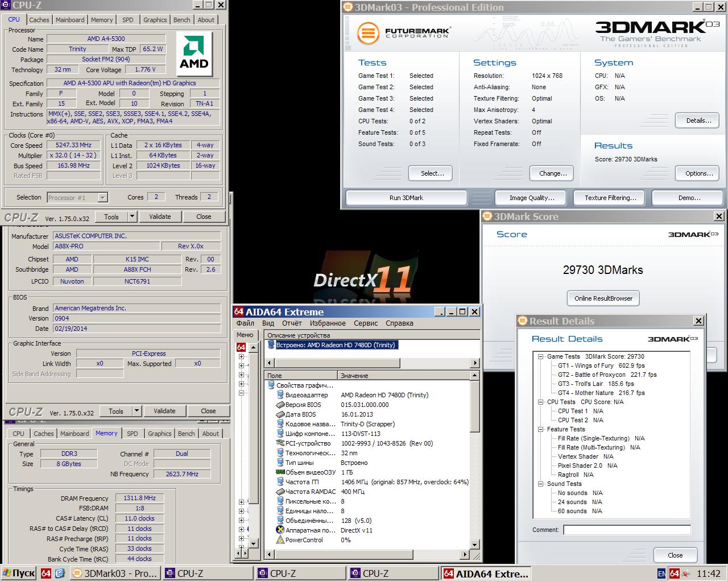Viewport: 728px width, 582px height.
Task: Open SPD tab in the Memory CPU-Z window
Action: 133,433
